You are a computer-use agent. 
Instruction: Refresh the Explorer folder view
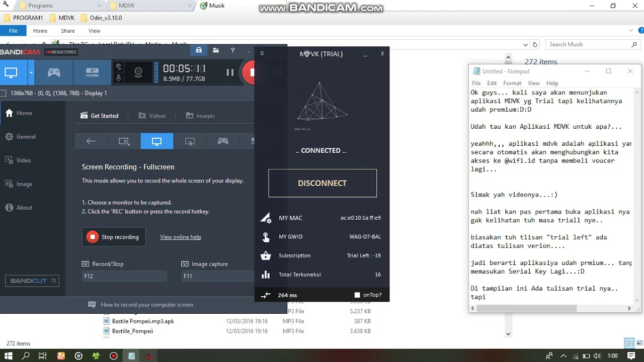tap(535, 44)
